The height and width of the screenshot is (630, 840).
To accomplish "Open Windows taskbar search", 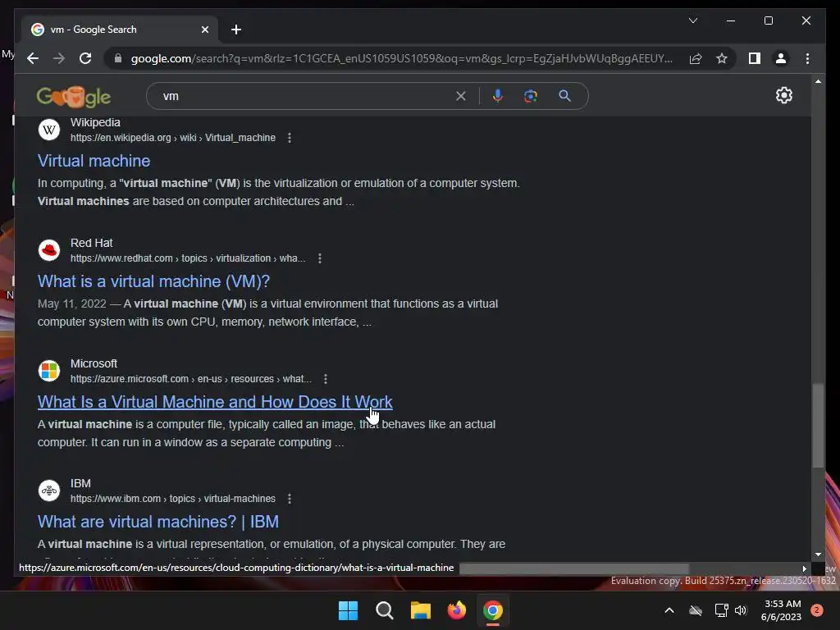I will [x=384, y=610].
